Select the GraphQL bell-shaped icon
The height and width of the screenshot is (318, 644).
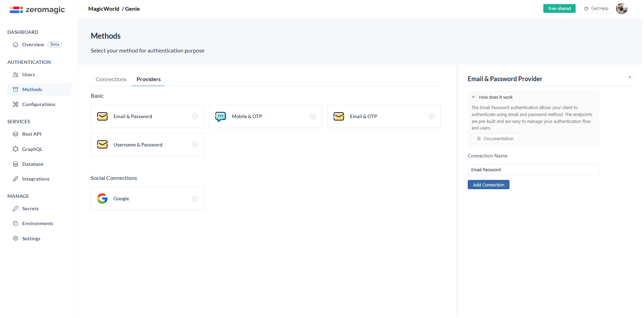point(16,149)
